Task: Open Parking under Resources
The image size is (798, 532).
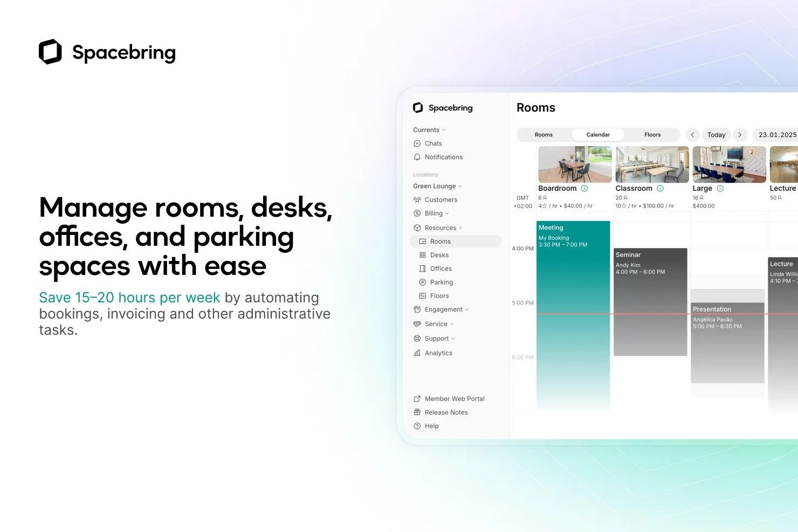Action: point(441,282)
